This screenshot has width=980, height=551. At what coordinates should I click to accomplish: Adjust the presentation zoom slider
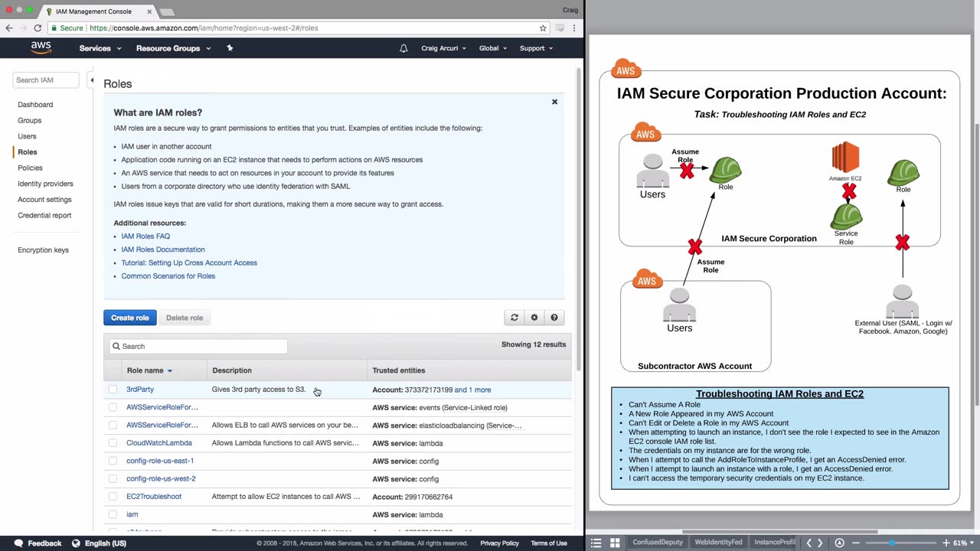pos(892,543)
